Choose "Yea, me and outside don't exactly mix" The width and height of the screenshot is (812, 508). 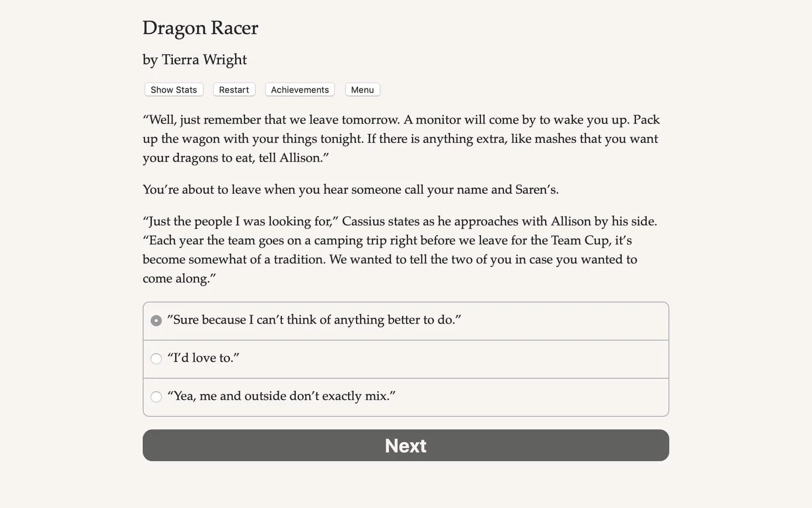(x=281, y=397)
